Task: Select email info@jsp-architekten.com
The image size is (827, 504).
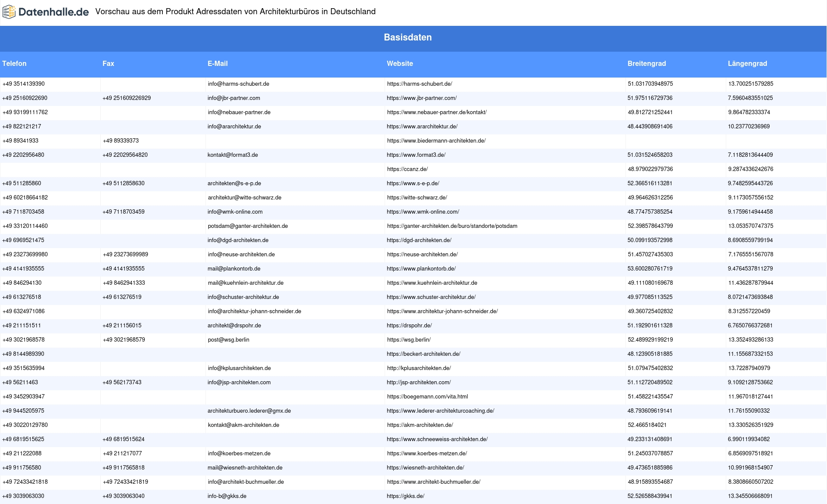Action: point(239,383)
